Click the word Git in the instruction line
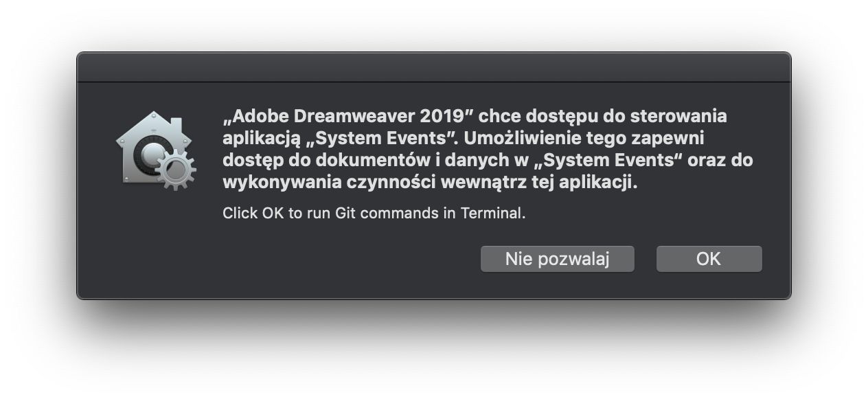Image resolution: width=868 pixels, height=401 pixels. pos(347,214)
